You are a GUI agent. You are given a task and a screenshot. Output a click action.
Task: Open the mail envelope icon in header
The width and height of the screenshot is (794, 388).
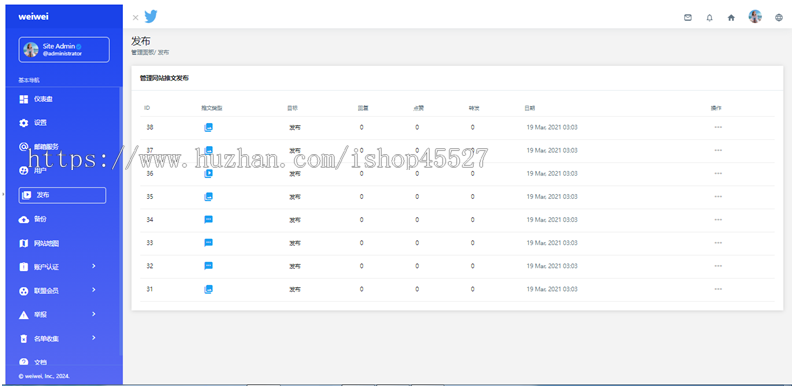[x=688, y=17]
